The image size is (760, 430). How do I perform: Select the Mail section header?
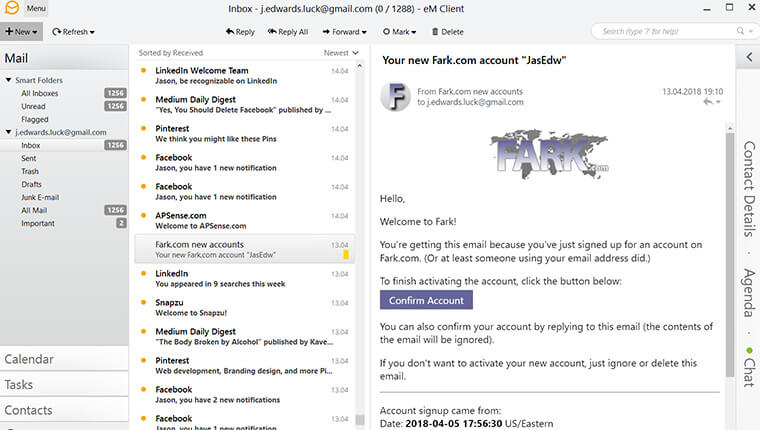[x=64, y=58]
